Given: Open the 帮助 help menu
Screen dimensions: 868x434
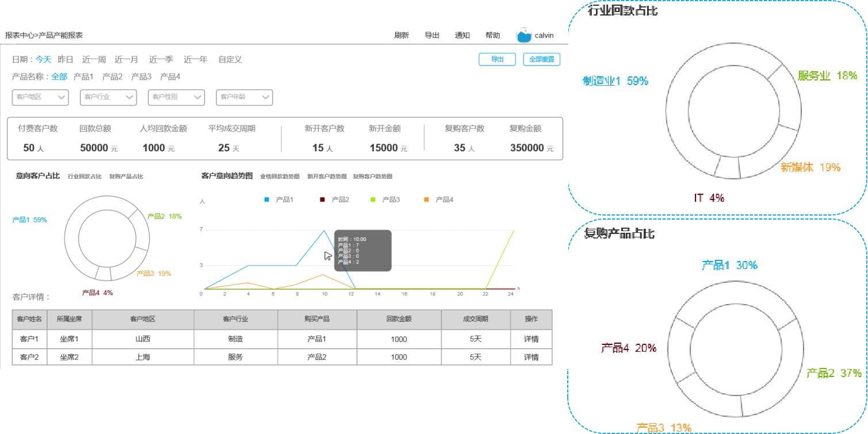Looking at the screenshot, I should coord(493,36).
